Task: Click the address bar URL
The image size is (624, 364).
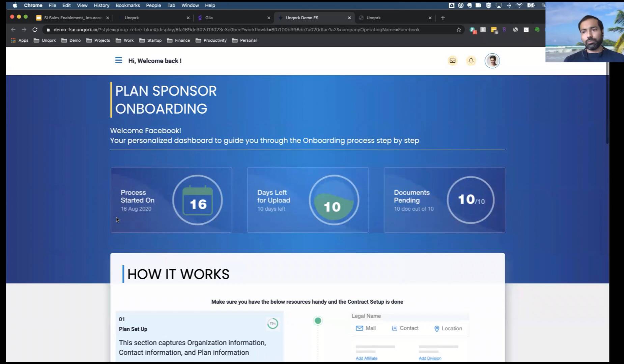Action: pos(236,30)
